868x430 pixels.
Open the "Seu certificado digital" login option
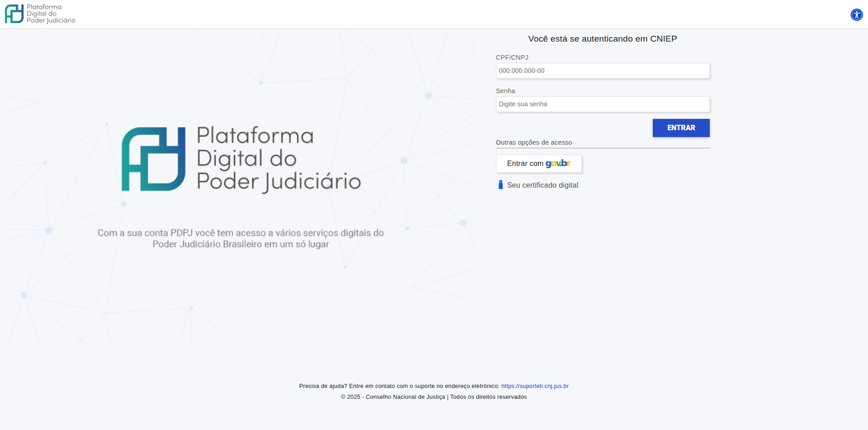542,185
